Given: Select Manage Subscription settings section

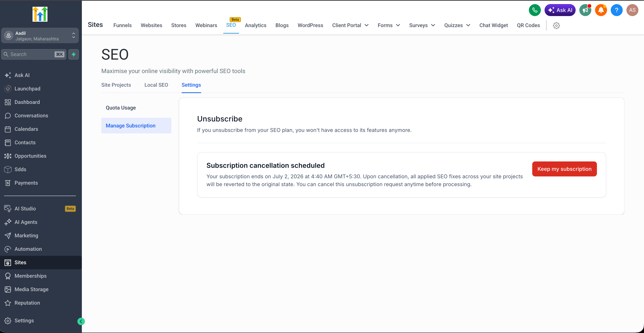Looking at the screenshot, I should tap(136, 126).
